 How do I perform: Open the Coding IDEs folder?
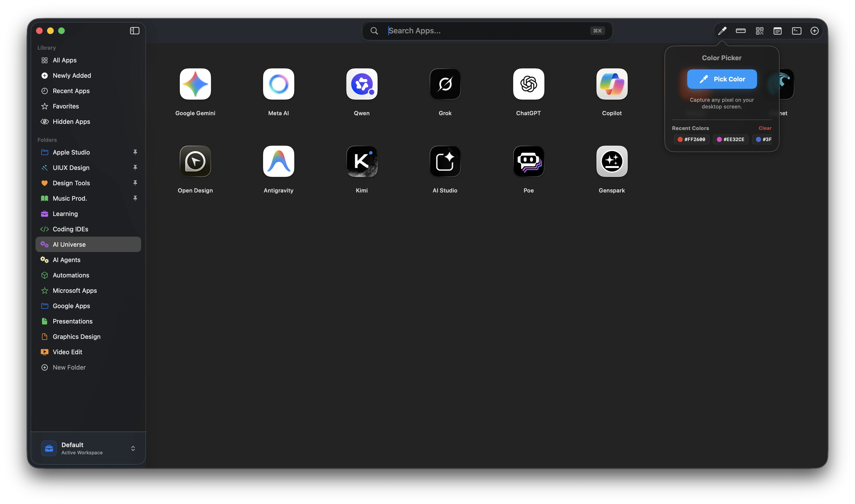[88, 229]
